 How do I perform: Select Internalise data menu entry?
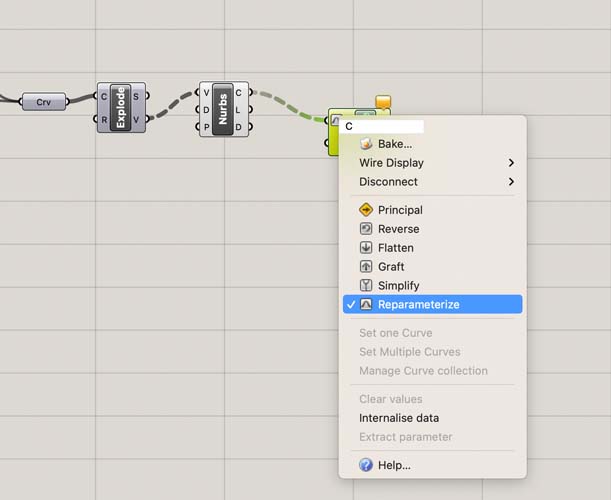(x=433, y=418)
